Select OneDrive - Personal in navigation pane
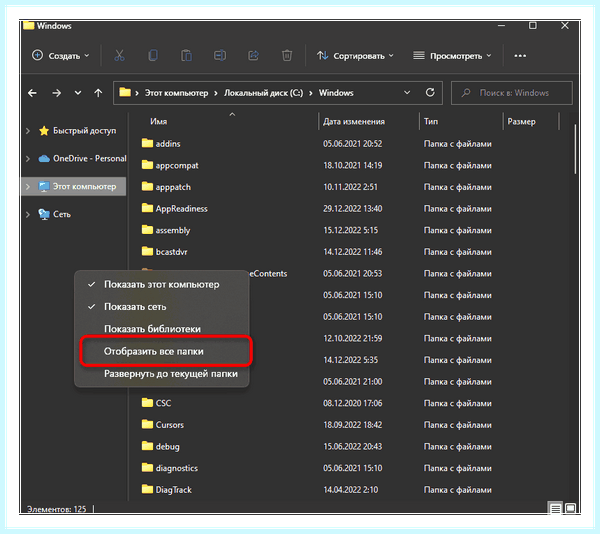The width and height of the screenshot is (600, 534). [90, 158]
